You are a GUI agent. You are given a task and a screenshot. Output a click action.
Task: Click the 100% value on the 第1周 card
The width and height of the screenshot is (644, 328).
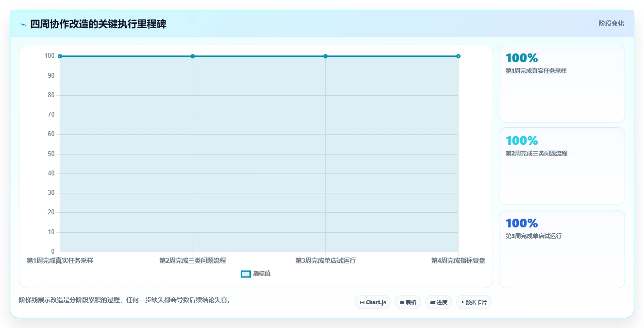coord(522,58)
